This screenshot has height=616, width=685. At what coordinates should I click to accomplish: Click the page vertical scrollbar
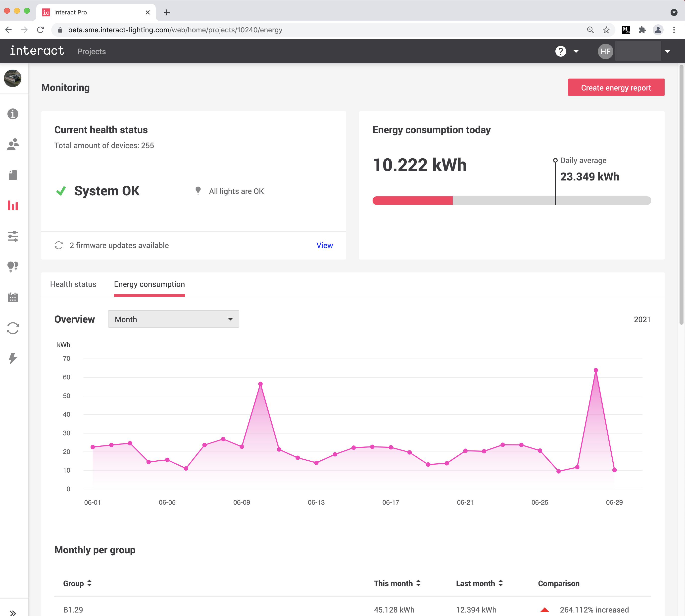681,195
